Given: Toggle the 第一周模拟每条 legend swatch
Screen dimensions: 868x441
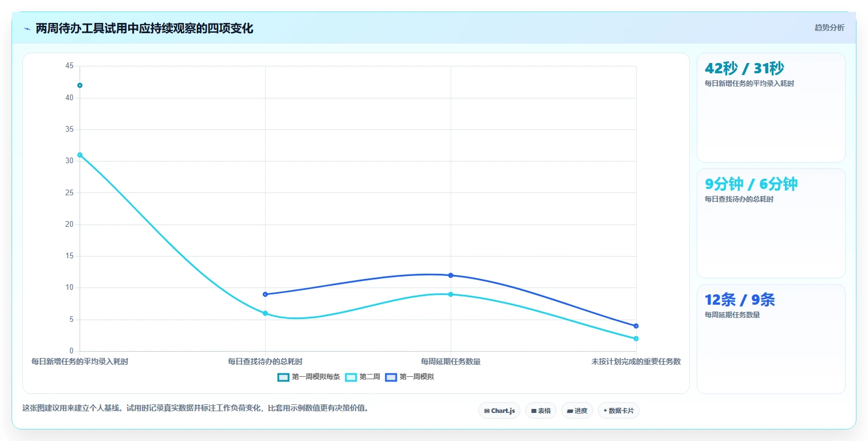Looking at the screenshot, I should click(x=283, y=377).
